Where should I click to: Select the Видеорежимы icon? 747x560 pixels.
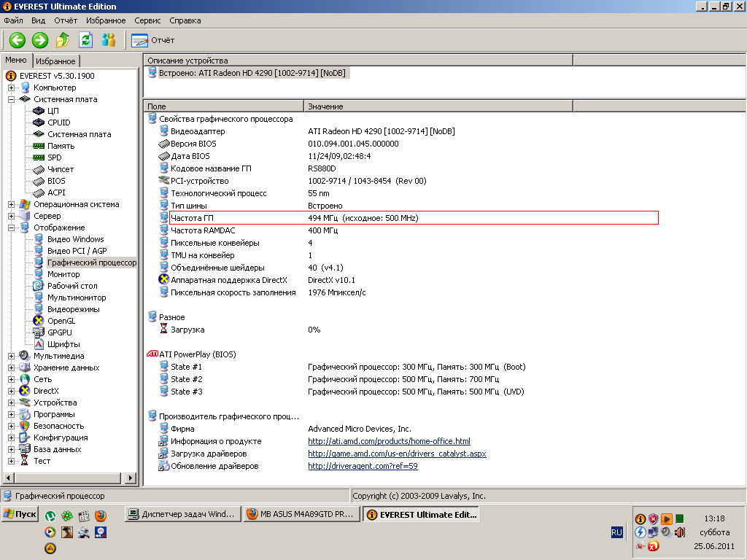(x=39, y=309)
